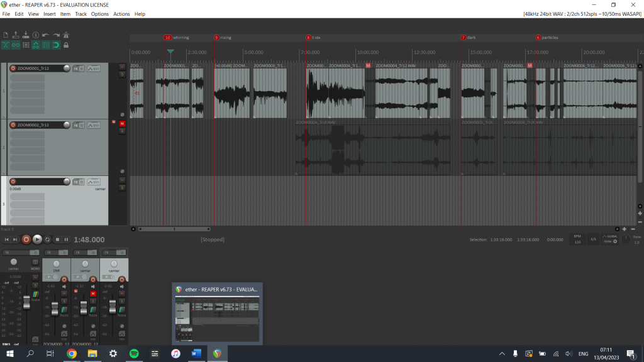Click marker 7 'dark' on timeline
This screenshot has width=644, height=362.
pyautogui.click(x=469, y=37)
